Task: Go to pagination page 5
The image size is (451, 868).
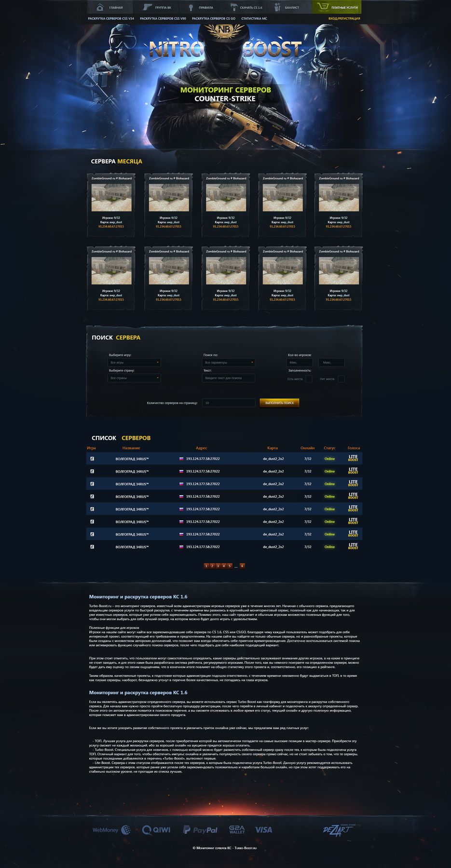Action: pos(230,566)
